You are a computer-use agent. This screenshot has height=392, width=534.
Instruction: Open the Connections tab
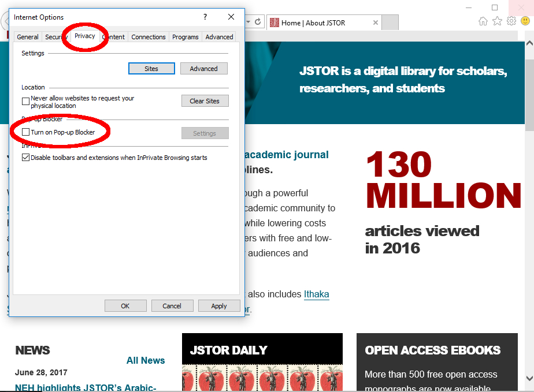(x=149, y=37)
